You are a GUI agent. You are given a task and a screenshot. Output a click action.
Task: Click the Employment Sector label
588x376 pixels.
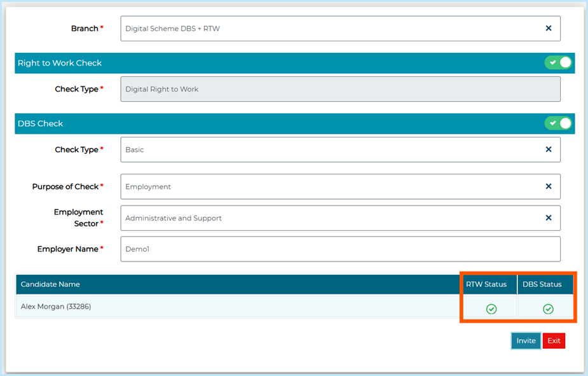pos(78,218)
